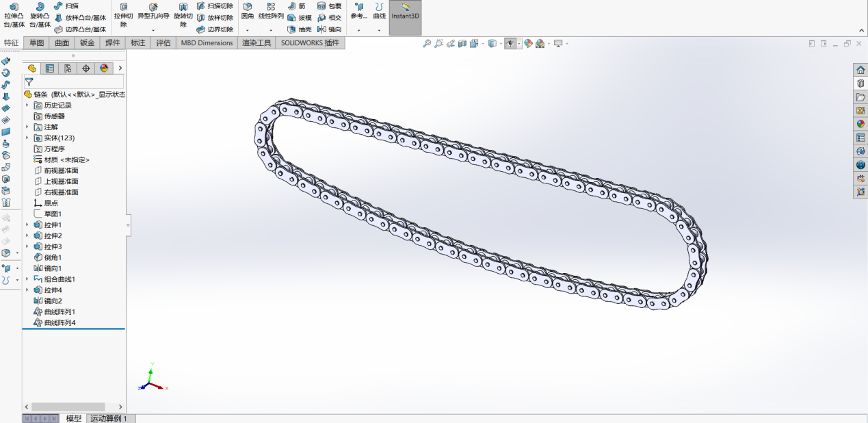Click the 筋 rib tool
The width and height of the screenshot is (868, 423).
tap(297, 6)
